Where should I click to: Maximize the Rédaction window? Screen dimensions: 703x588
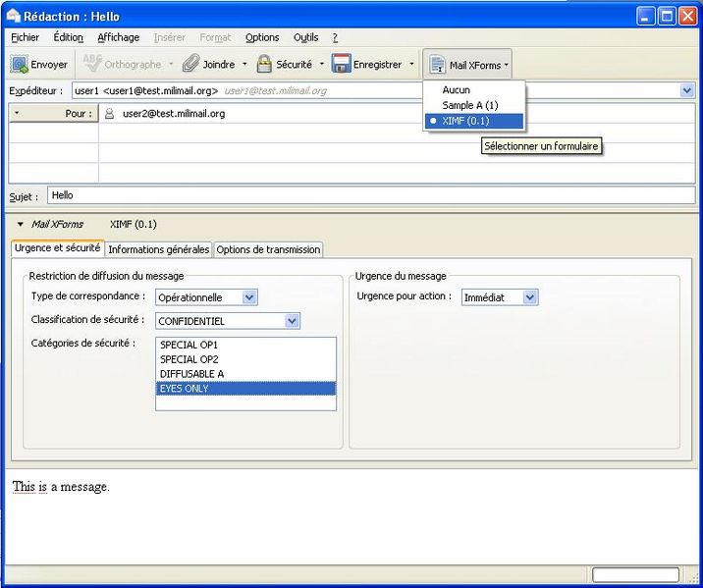coord(667,17)
